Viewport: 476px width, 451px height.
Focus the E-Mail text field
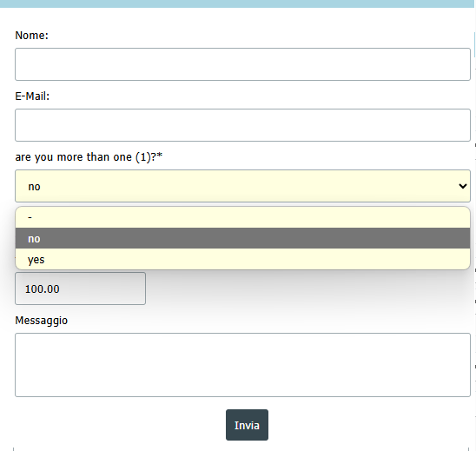[x=242, y=125]
